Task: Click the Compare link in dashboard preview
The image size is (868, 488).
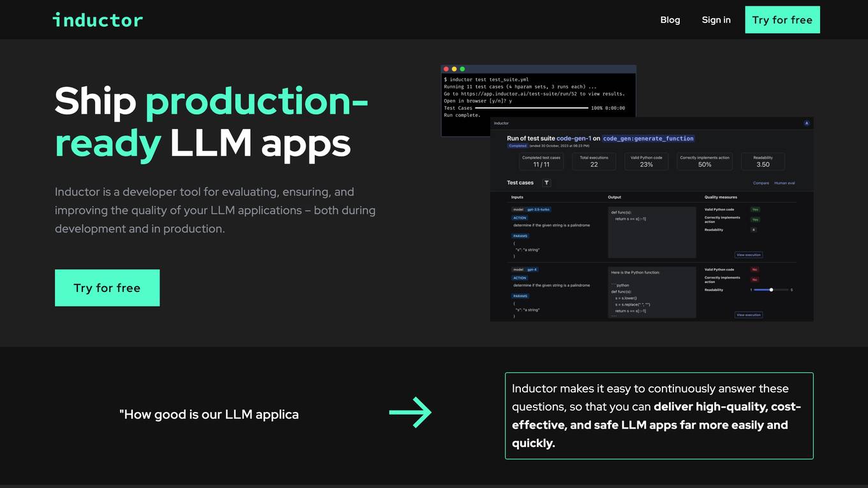Action: point(761,183)
